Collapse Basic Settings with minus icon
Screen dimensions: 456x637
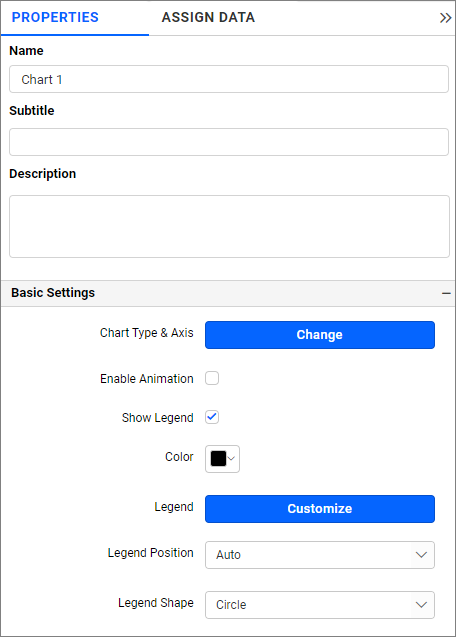coord(446,293)
